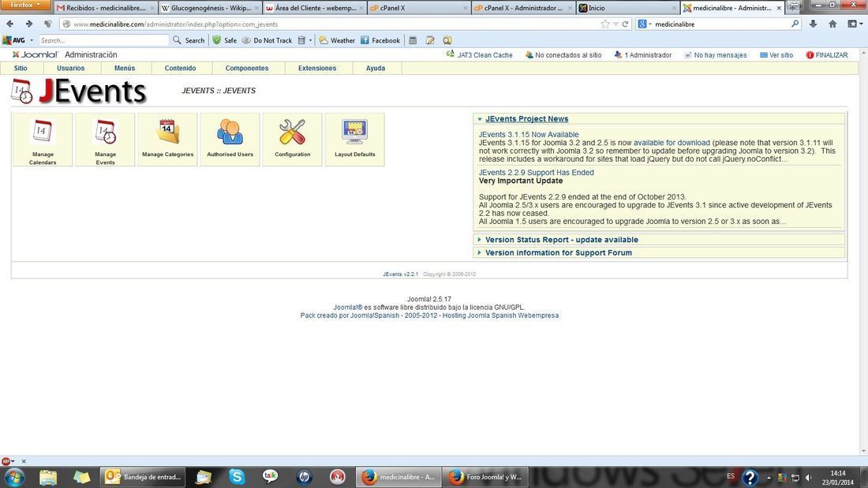The height and width of the screenshot is (488, 868).
Task: Open Authorised Users icon
Action: tap(230, 140)
